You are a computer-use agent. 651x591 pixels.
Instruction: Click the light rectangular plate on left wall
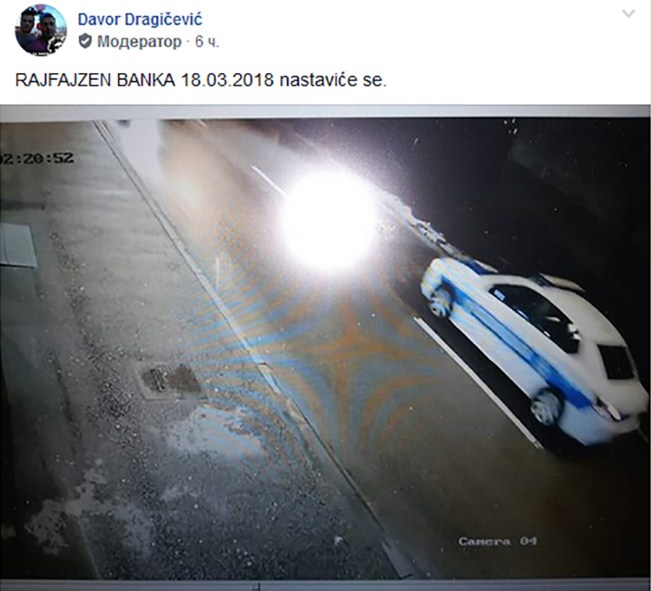tap(18, 246)
